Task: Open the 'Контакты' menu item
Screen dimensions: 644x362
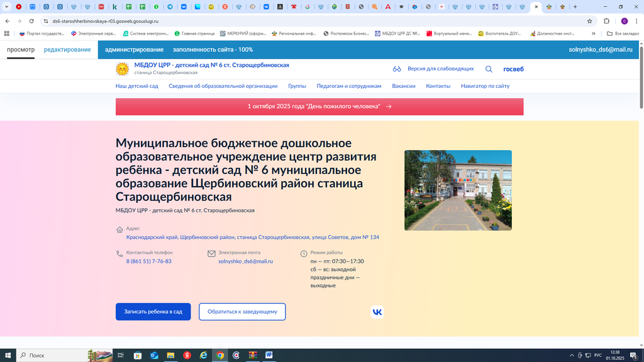Action: click(x=438, y=86)
